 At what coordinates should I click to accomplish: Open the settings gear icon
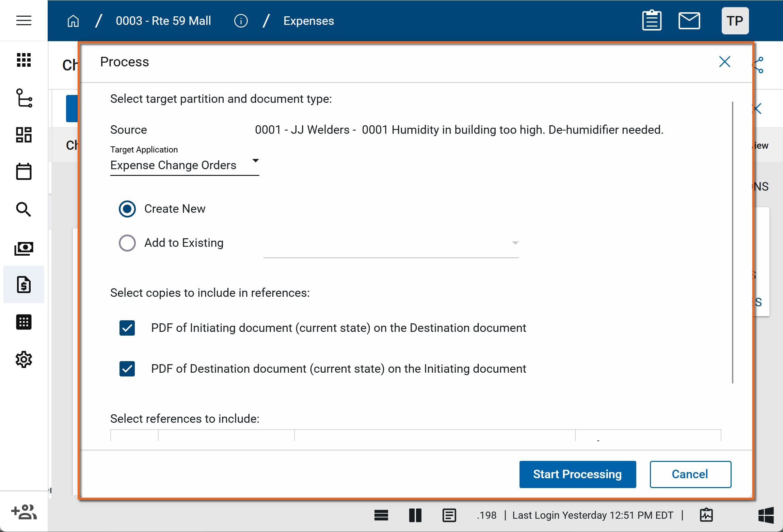pos(24,359)
